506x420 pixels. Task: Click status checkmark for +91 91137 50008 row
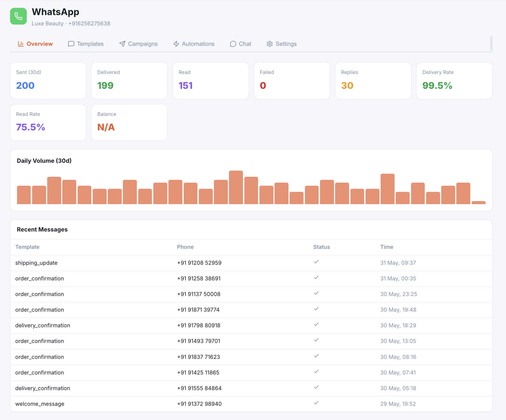click(316, 293)
